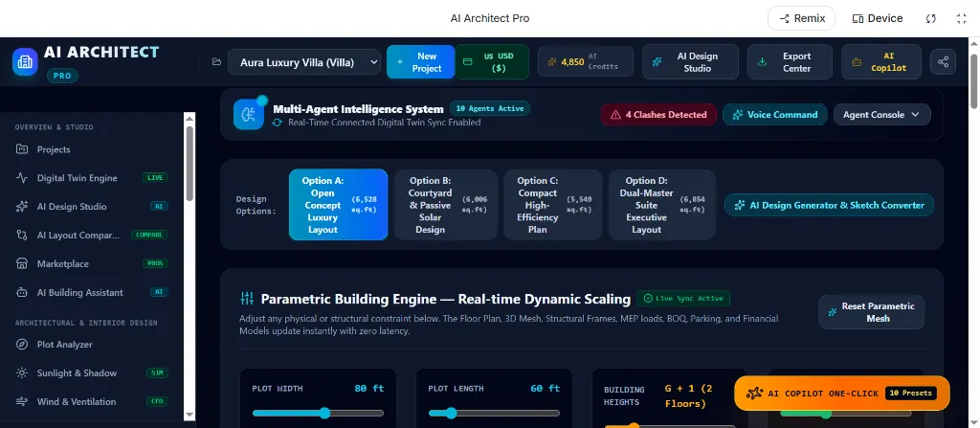The height and width of the screenshot is (428, 980).
Task: Open the Export Center
Action: 790,62
